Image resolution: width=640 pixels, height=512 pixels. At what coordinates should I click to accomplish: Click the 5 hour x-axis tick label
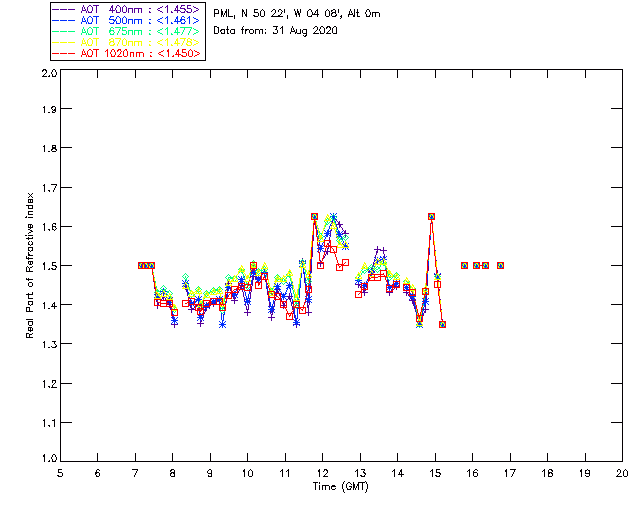coord(60,473)
